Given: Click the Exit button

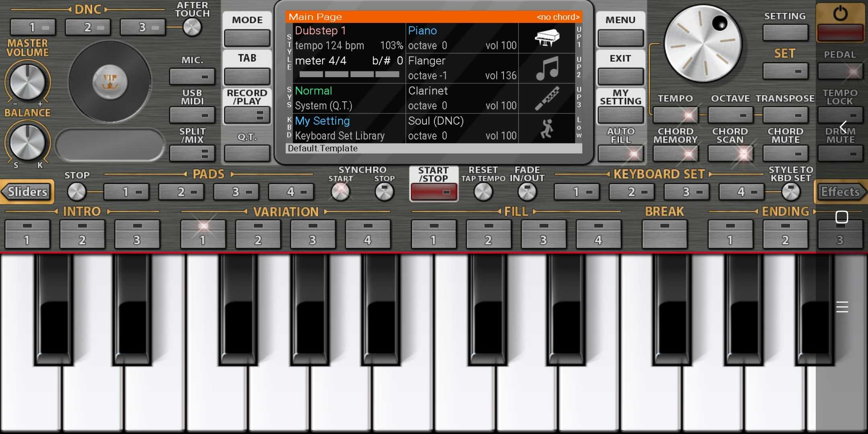Looking at the screenshot, I should coord(620,76).
